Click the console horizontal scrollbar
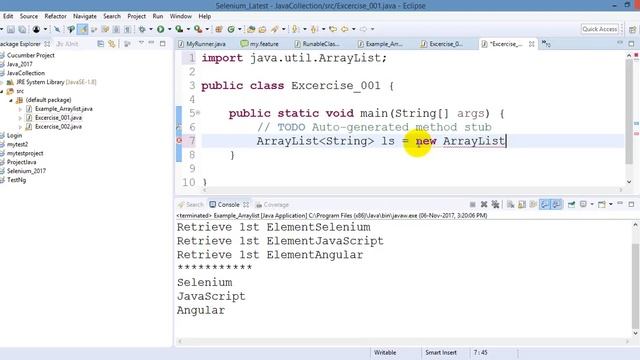 (x=402, y=341)
